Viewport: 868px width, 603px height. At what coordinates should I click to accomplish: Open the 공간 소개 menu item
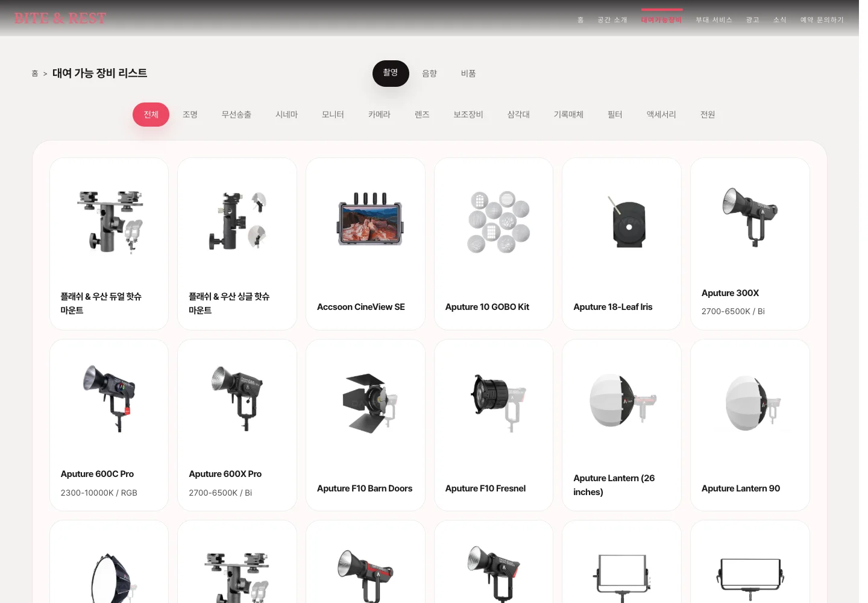[612, 20]
